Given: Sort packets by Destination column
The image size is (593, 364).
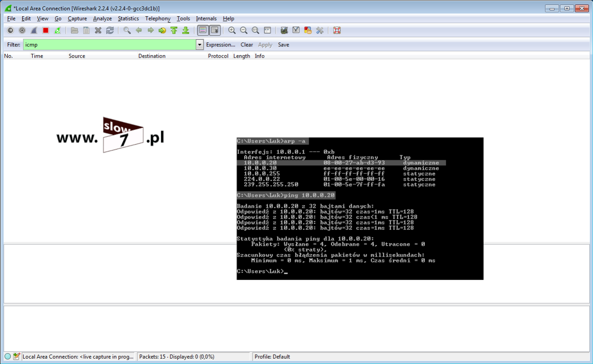Looking at the screenshot, I should tap(152, 56).
